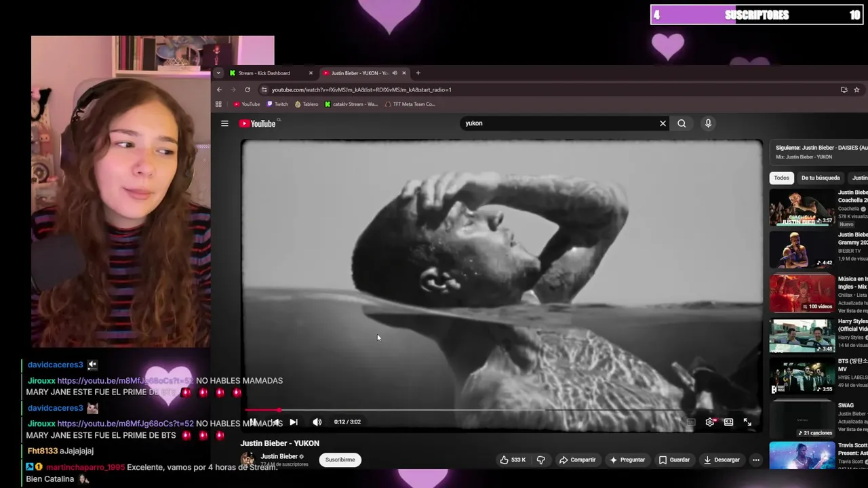The image size is (868, 488).
Task: Open Jirouxx's first youtu.be chat link
Action: [x=125, y=381]
